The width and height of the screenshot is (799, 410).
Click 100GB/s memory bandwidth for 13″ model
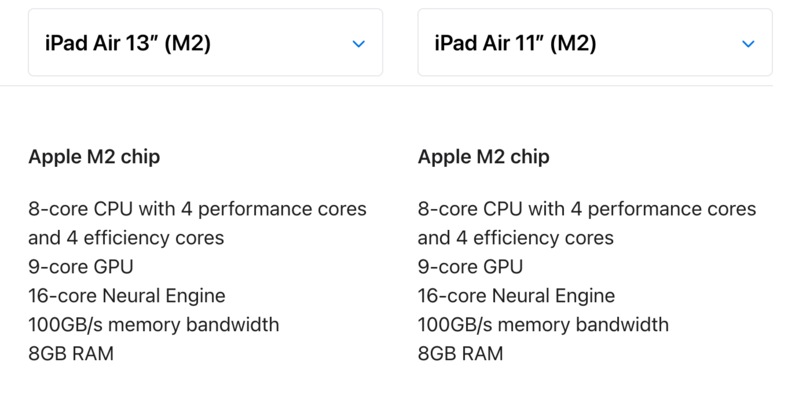tap(154, 325)
